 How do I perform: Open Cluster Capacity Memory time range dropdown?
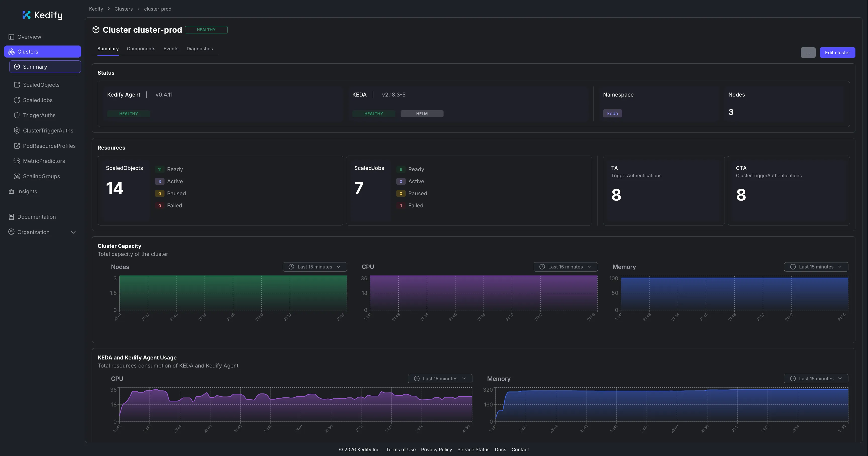(816, 267)
